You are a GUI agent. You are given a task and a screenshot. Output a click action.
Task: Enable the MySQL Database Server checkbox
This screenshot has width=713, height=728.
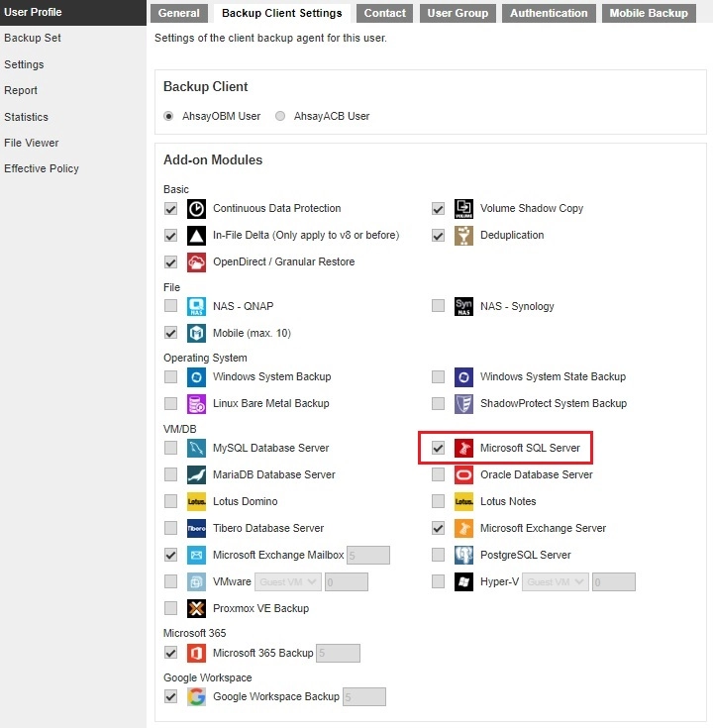click(x=171, y=449)
